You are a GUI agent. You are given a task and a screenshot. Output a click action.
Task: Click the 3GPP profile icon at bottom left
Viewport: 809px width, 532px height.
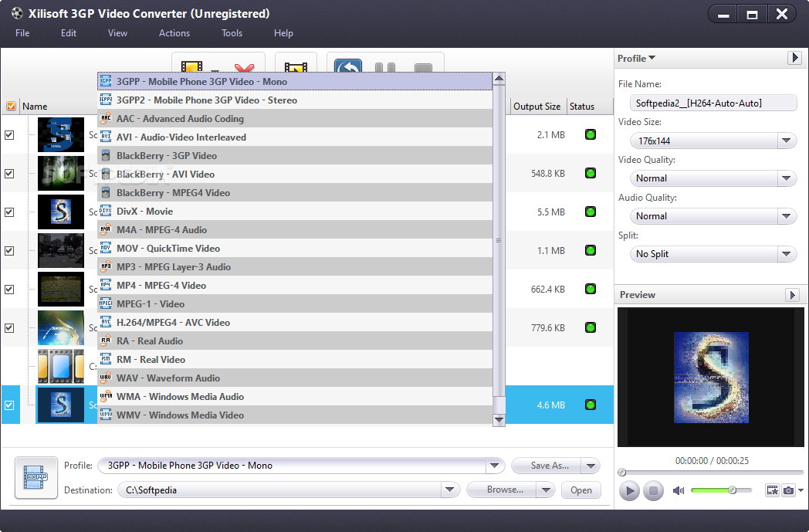(x=36, y=477)
